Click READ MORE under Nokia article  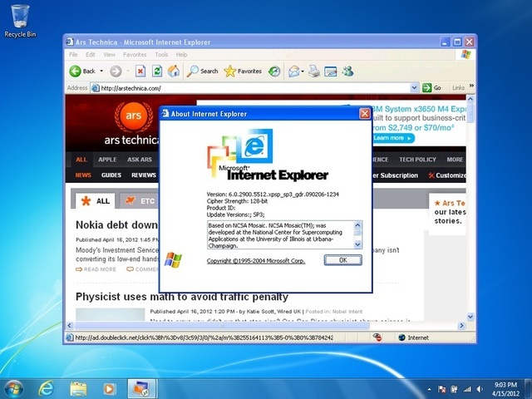point(96,269)
